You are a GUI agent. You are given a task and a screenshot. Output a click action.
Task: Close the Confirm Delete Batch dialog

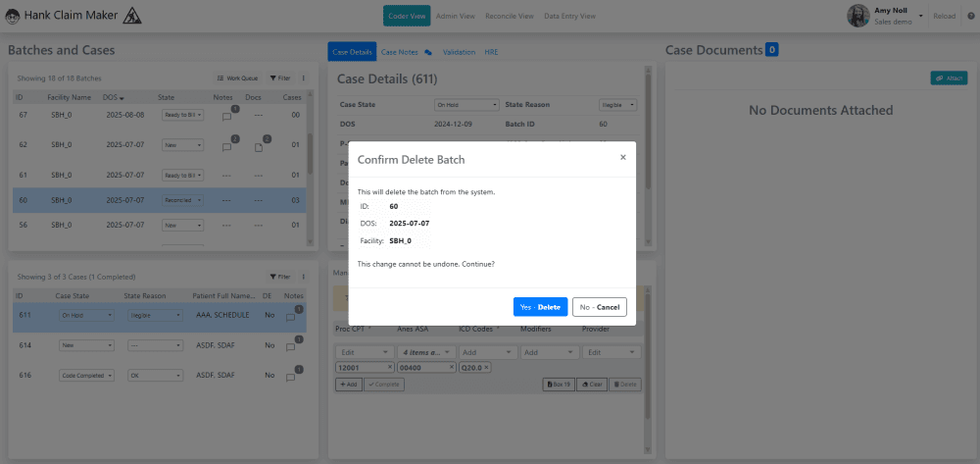(x=622, y=158)
